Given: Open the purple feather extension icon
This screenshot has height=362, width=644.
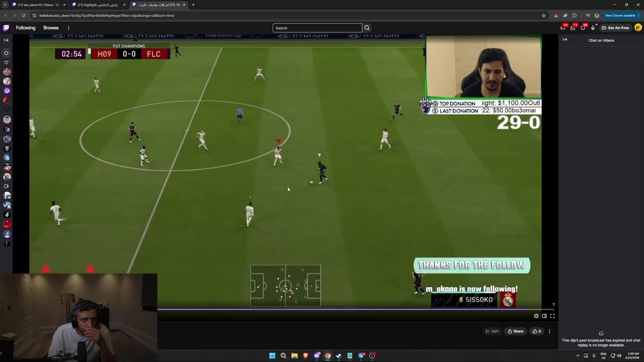Looking at the screenshot, I should coord(565,16).
